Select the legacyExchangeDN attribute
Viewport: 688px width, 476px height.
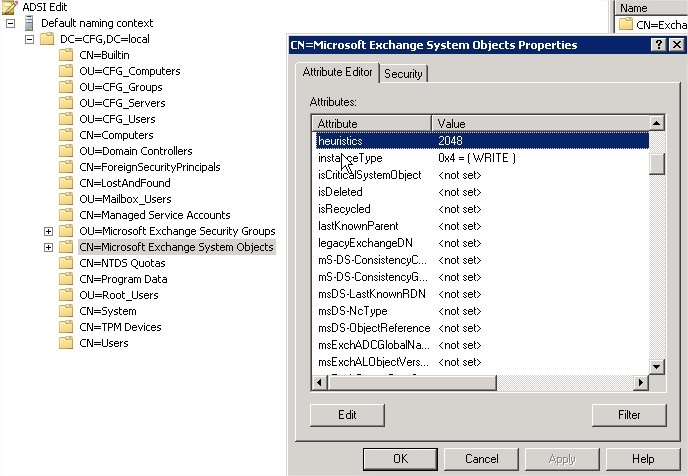pyautogui.click(x=482, y=243)
